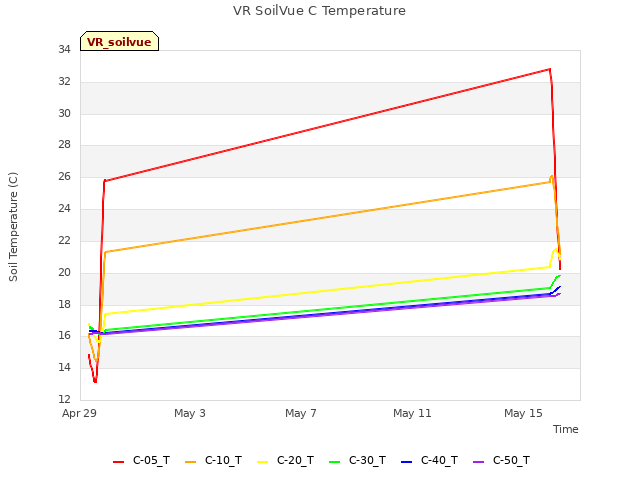640x480 pixels.
Task: Click the orange C-10_T legend swatch
Action: pos(190,462)
